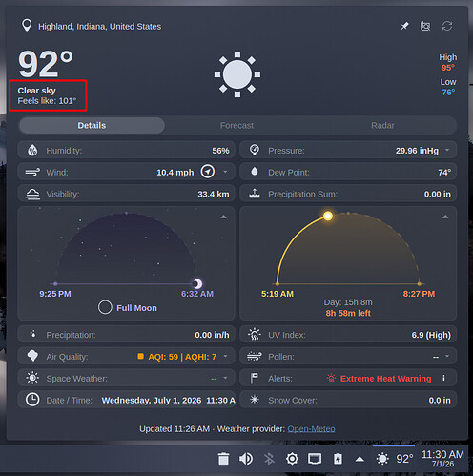473x476 pixels.
Task: Click the visibility fog icon
Action: (32, 194)
